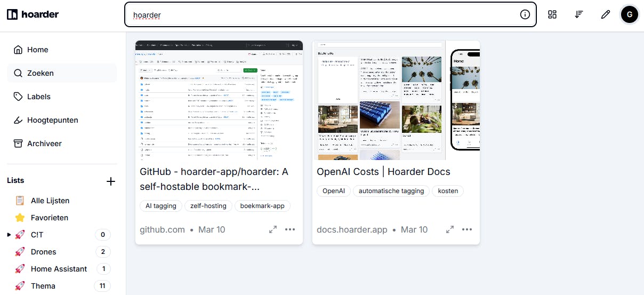The width and height of the screenshot is (644, 295).
Task: Click "Mar 10" on the OpenAI Costs card
Action: coord(414,229)
